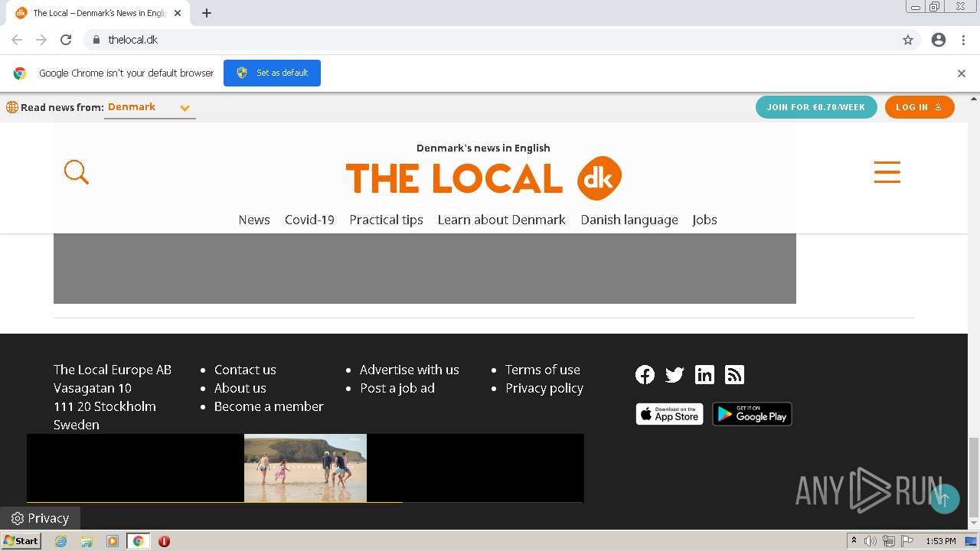Open Internet Explorer from taskbar
Viewport: 980px width, 551px height.
pos(61,541)
